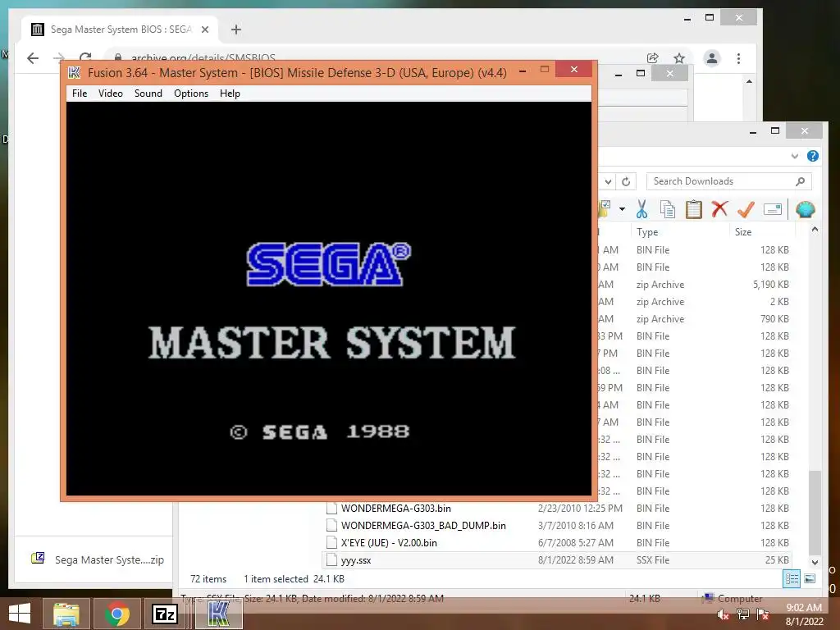This screenshot has height=630, width=840.
Task: Click the Fusion app icon in the title bar
Action: pyautogui.click(x=75, y=72)
